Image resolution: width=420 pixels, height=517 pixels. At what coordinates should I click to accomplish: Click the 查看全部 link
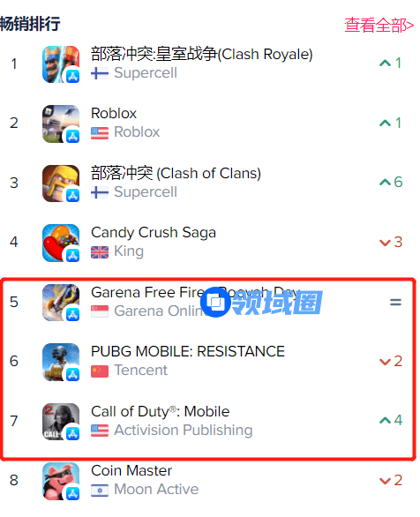pos(379,25)
